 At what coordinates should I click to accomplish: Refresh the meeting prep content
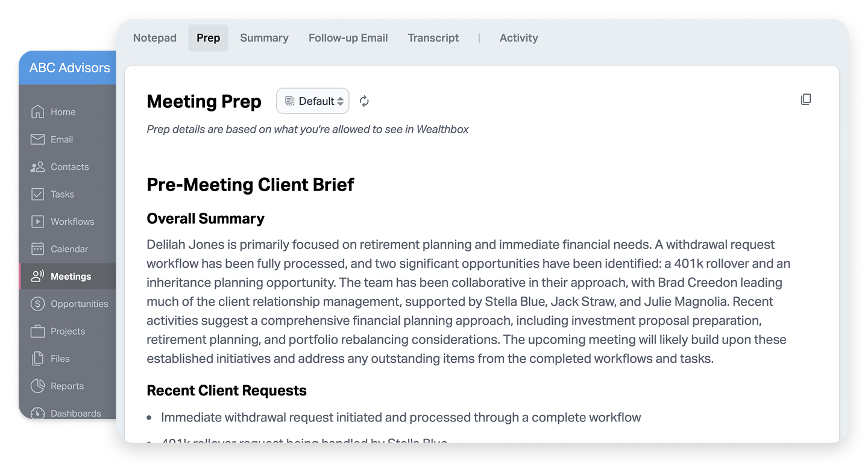364,101
